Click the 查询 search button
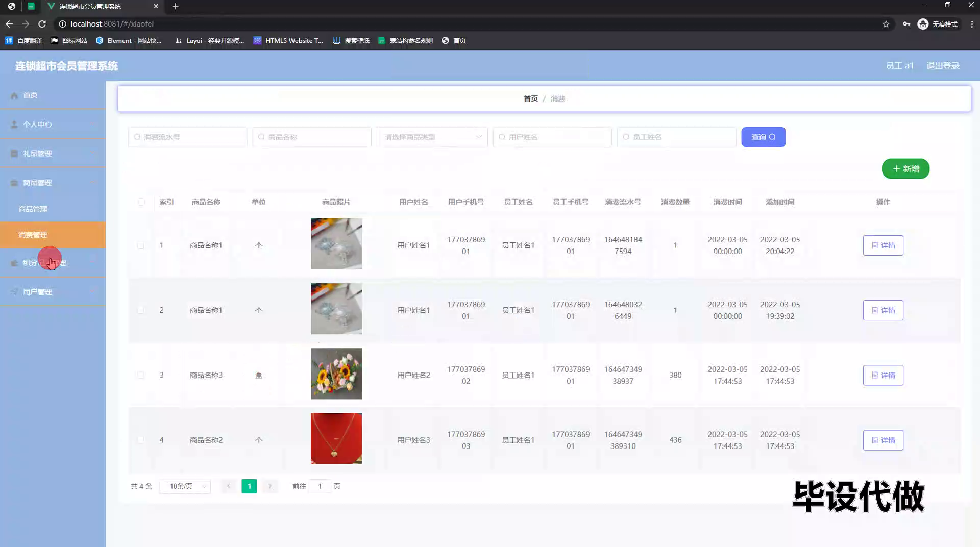980x547 pixels. (763, 137)
